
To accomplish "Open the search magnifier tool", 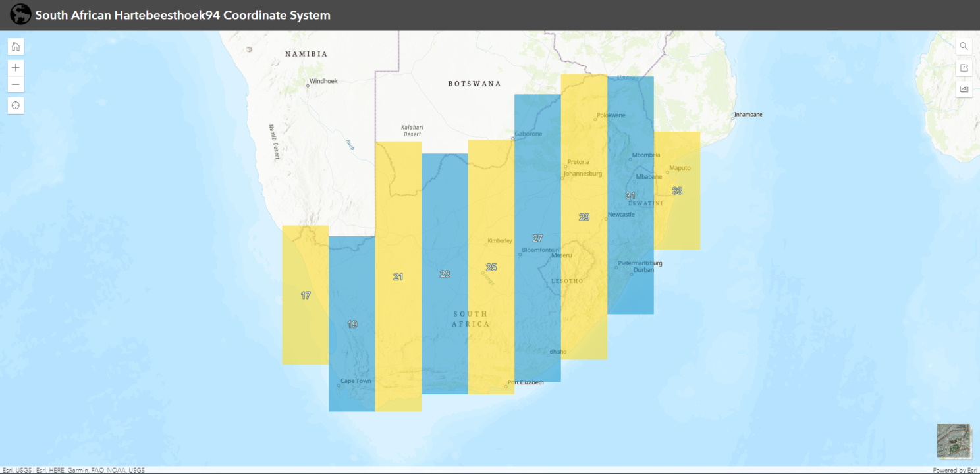I will tap(964, 47).
